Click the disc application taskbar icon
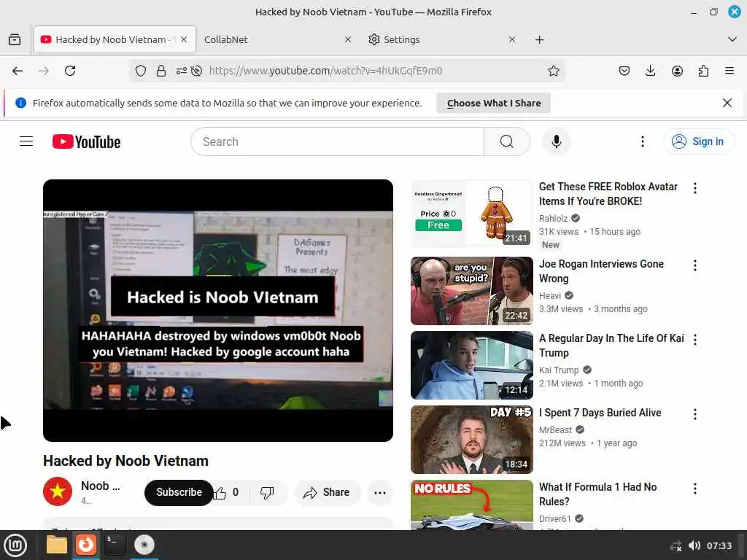 click(144, 545)
